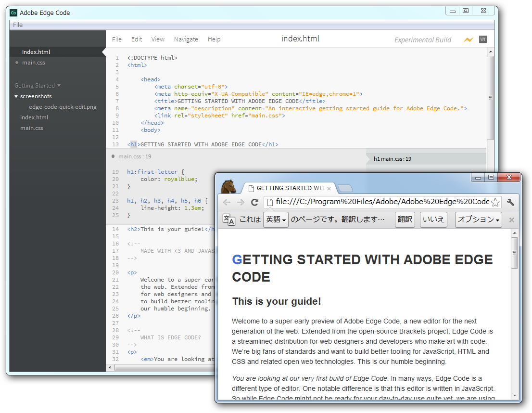This screenshot has height=413, width=532.
Task: Open the Help menu
Action: [214, 39]
